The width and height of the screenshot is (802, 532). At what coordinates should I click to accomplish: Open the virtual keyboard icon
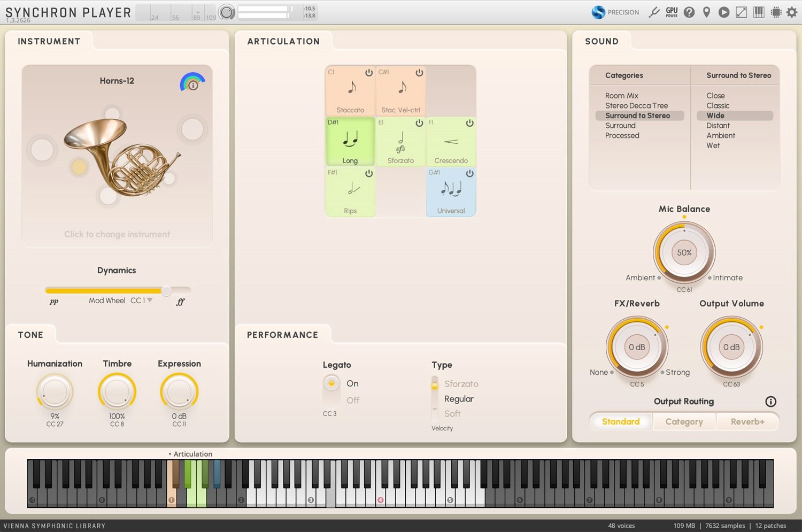coord(759,12)
